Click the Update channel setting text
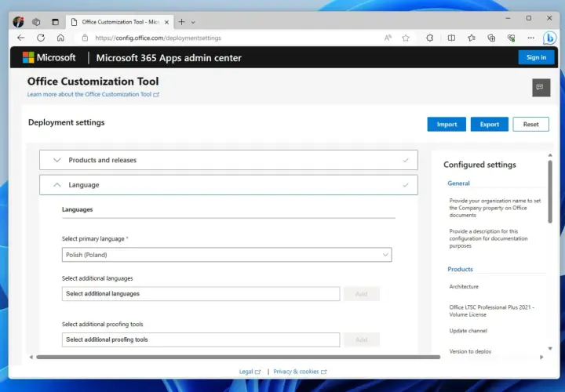This screenshot has height=392, width=565. 468,330
